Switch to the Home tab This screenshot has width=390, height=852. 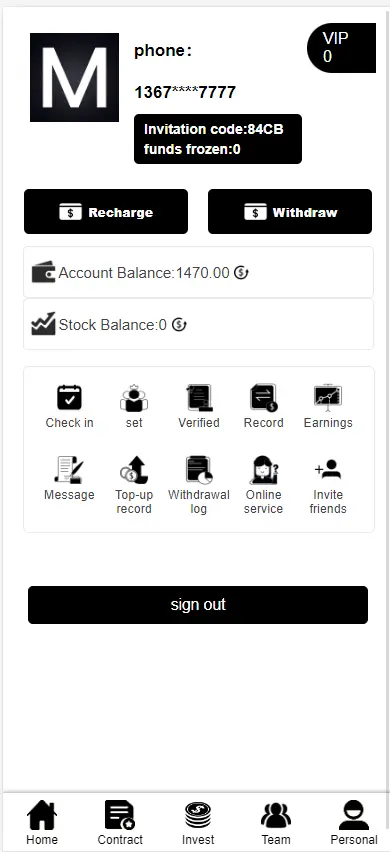click(42, 823)
